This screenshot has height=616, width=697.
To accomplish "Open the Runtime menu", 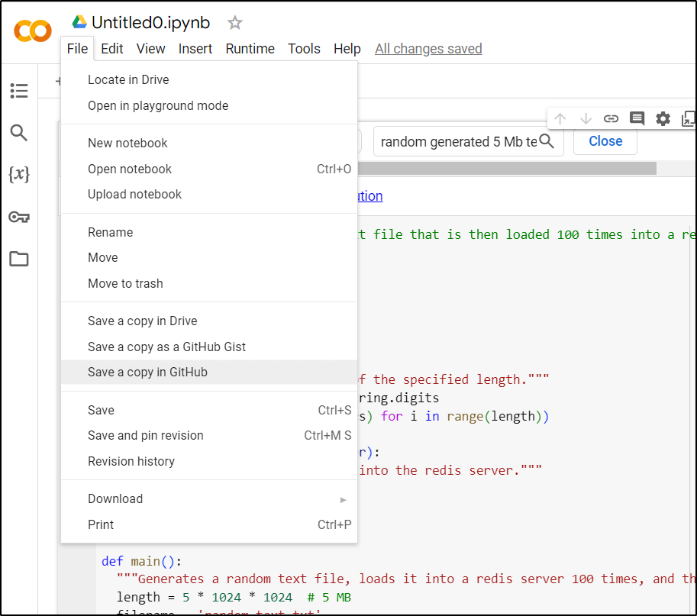I will point(250,48).
